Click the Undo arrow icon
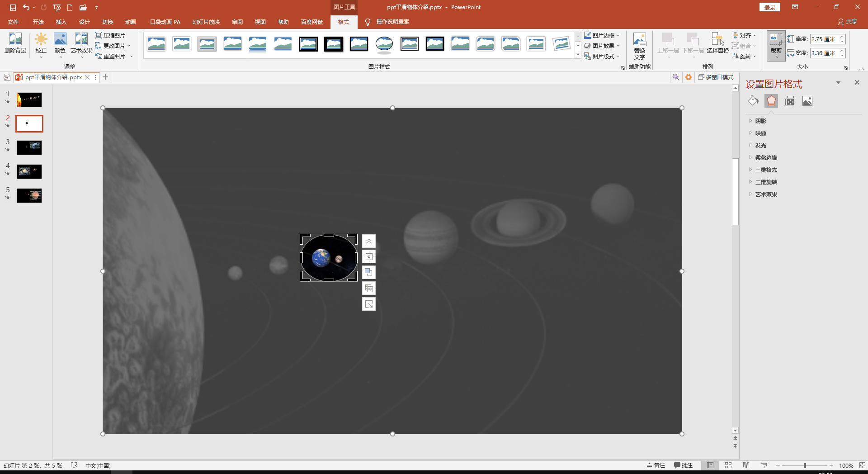The image size is (868, 474). tap(26, 7)
